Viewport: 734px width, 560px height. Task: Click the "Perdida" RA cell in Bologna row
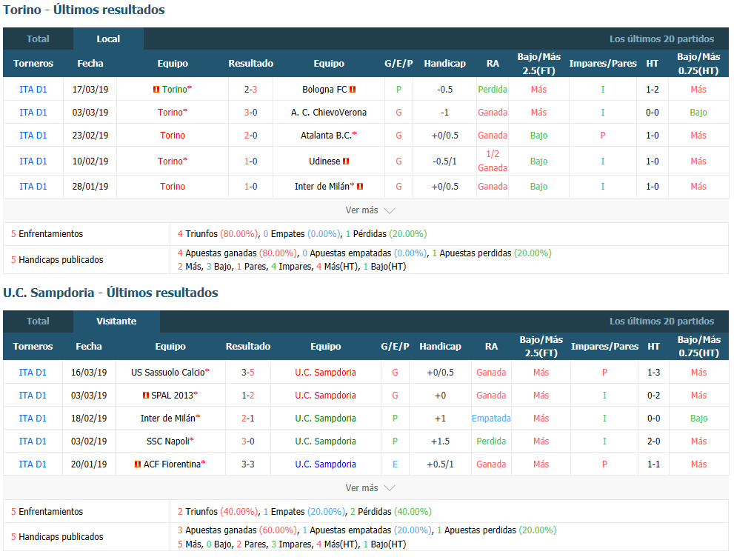coord(493,90)
